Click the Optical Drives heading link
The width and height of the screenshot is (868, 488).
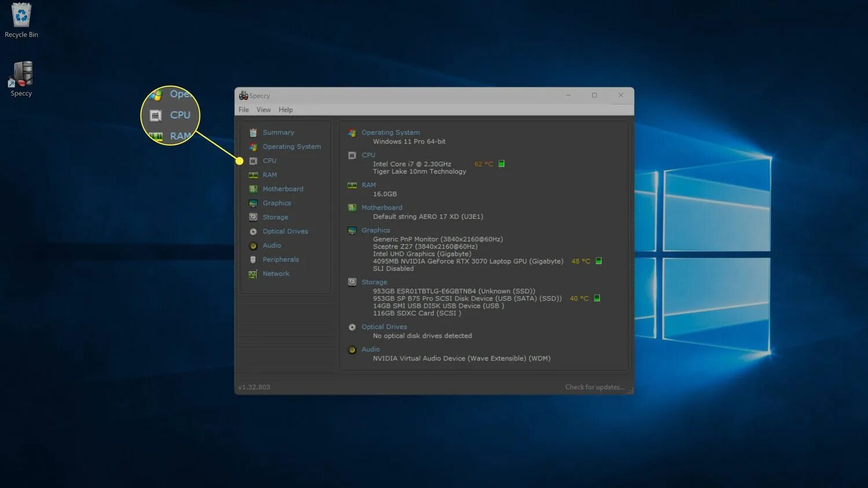[384, 327]
